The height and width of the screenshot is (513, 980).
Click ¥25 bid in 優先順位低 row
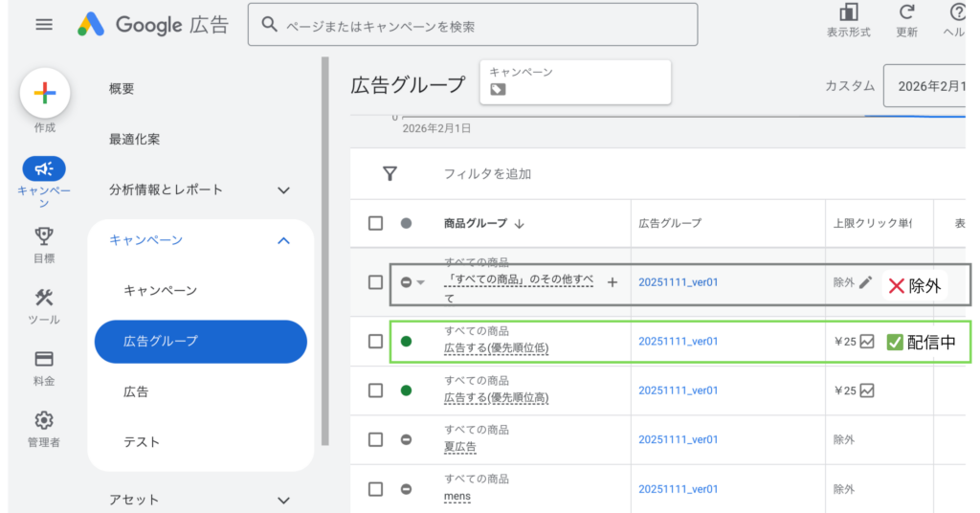pos(845,341)
